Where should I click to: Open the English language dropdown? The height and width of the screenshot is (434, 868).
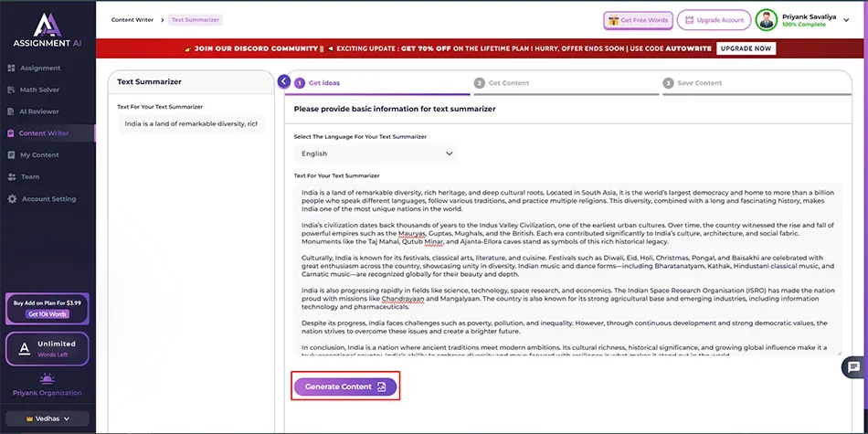click(376, 153)
